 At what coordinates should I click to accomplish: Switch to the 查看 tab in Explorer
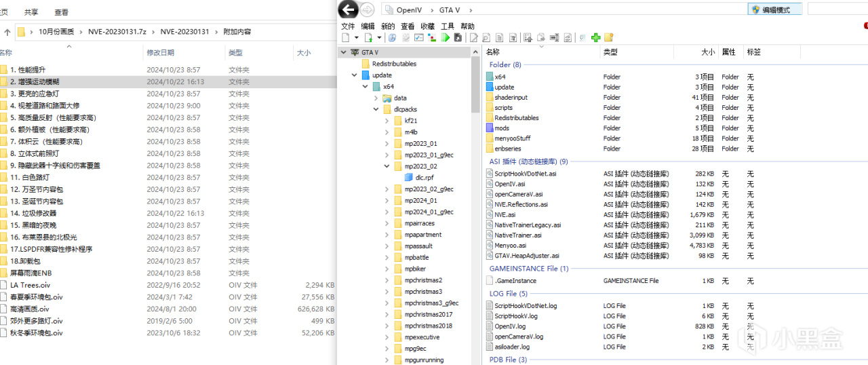pos(62,12)
